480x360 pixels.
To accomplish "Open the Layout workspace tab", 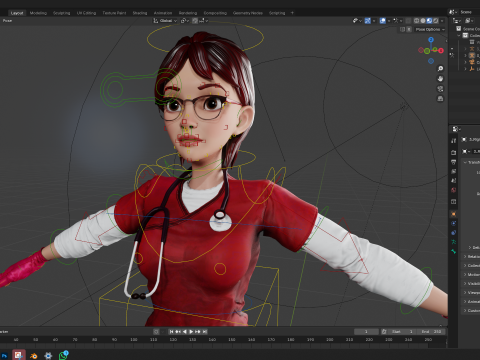I will click(x=17, y=13).
